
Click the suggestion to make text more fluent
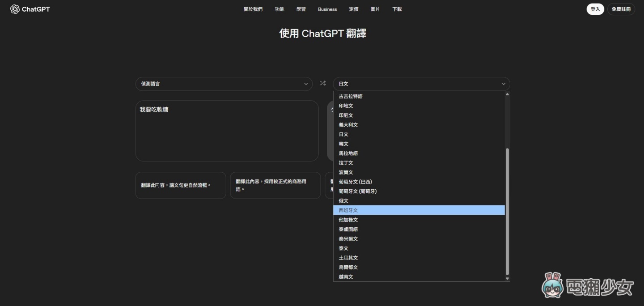point(181,185)
